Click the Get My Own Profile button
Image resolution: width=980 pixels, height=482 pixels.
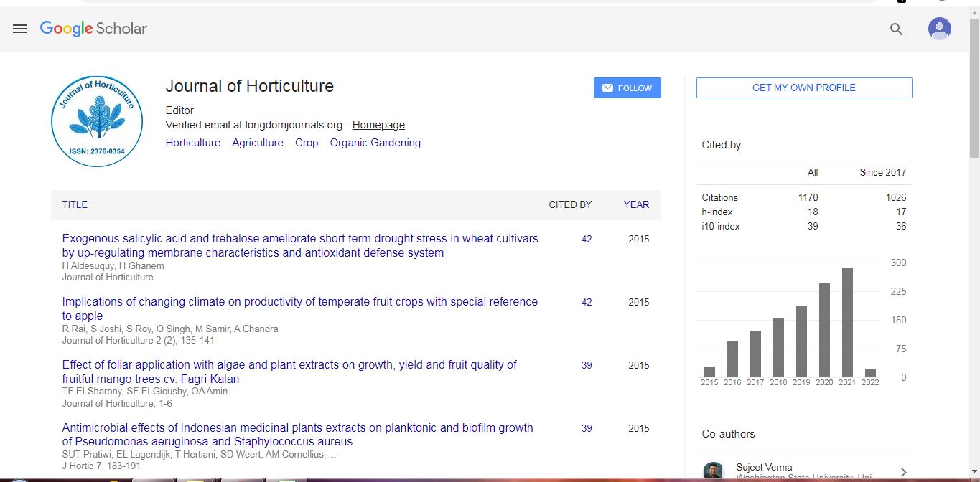coord(803,88)
